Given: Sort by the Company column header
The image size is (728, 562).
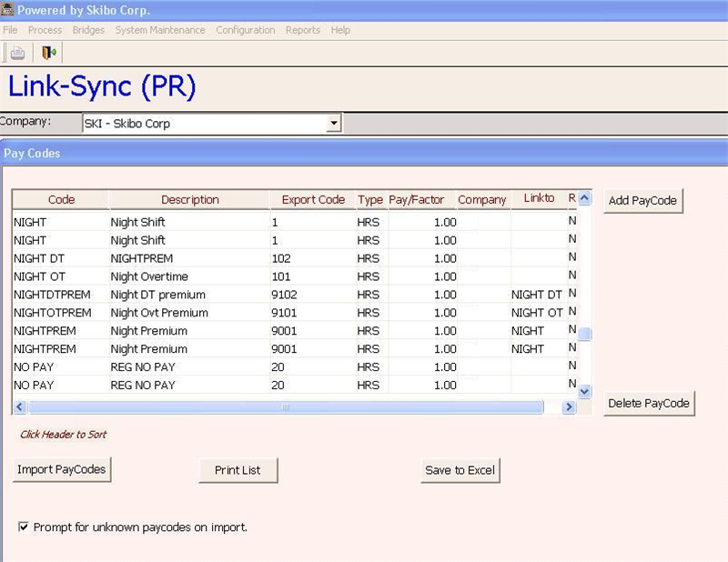Looking at the screenshot, I should (482, 199).
